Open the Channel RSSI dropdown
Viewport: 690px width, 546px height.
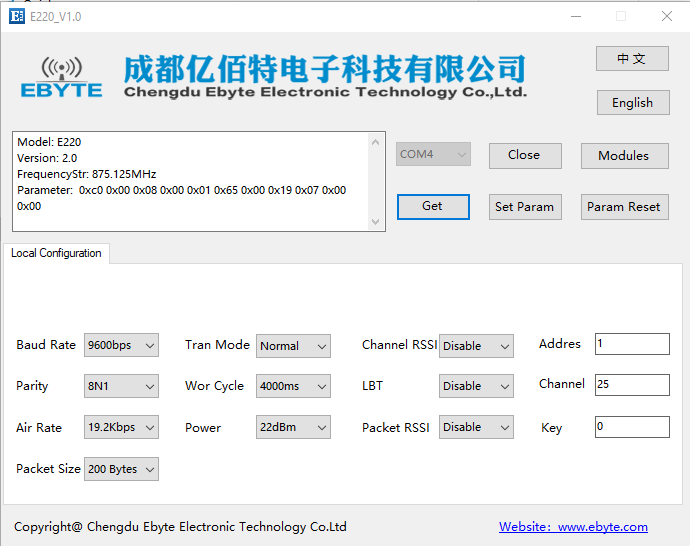click(476, 346)
